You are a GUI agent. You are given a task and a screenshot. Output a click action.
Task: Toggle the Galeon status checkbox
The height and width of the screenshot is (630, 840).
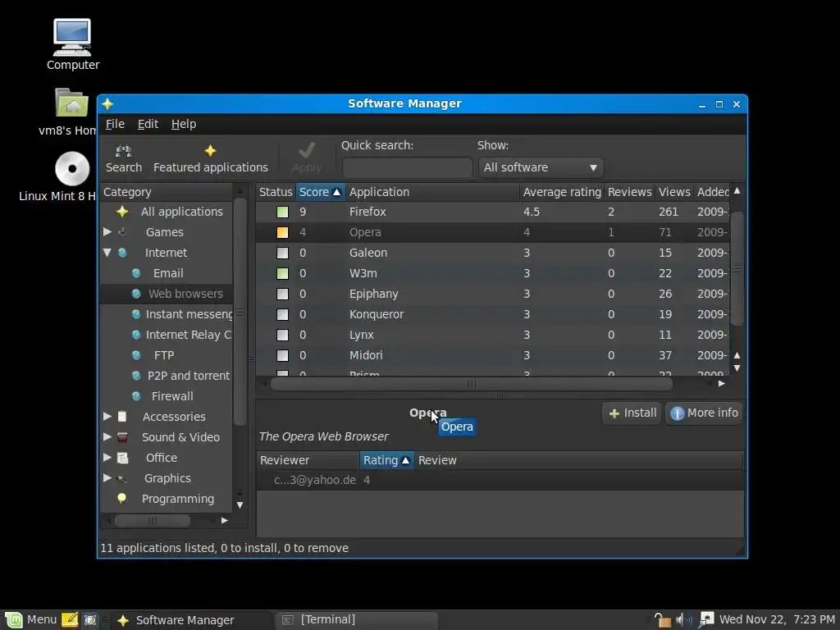(x=282, y=253)
